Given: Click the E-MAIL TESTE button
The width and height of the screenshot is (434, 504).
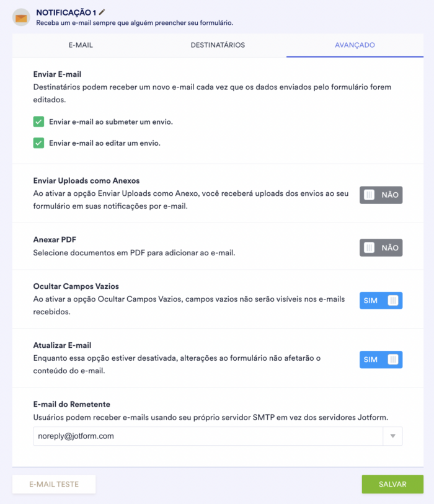Looking at the screenshot, I should pyautogui.click(x=54, y=484).
